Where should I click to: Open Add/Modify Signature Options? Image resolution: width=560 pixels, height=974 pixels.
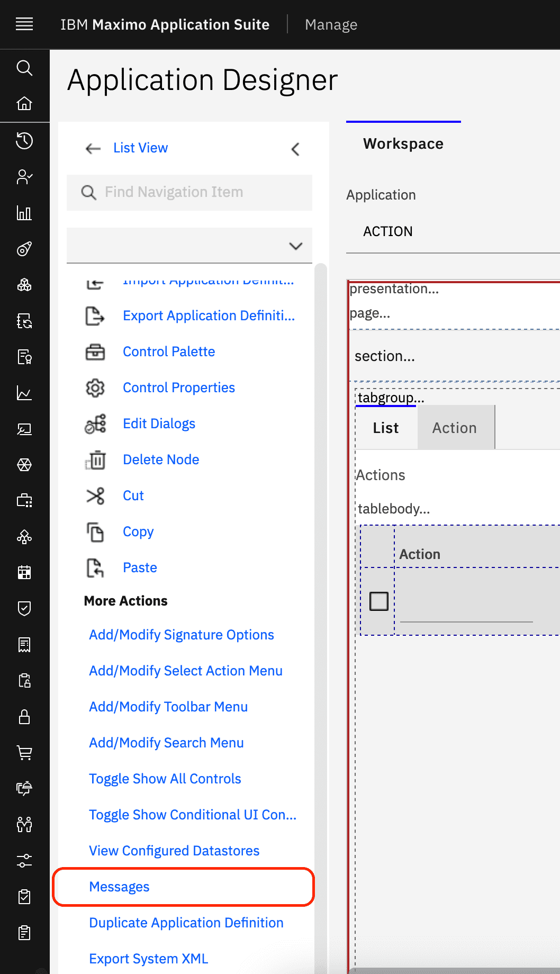coord(182,635)
